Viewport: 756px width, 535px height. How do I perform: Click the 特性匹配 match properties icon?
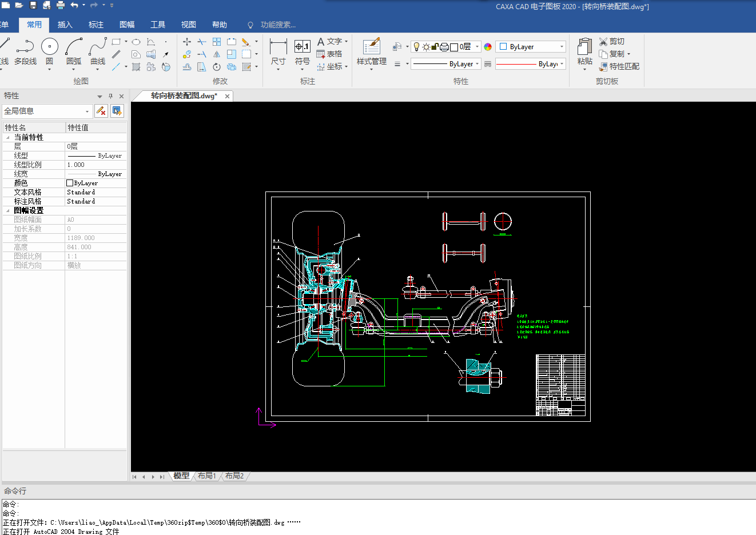(x=603, y=66)
